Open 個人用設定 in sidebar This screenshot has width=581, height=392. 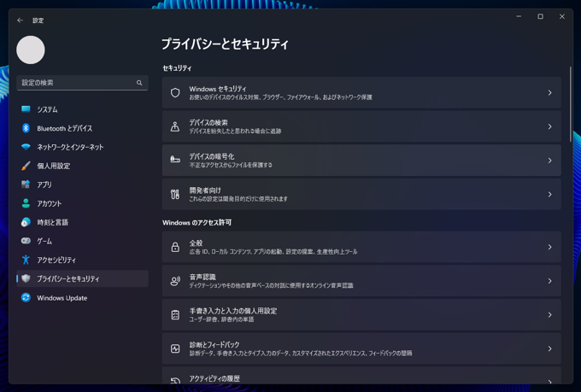[82, 166]
